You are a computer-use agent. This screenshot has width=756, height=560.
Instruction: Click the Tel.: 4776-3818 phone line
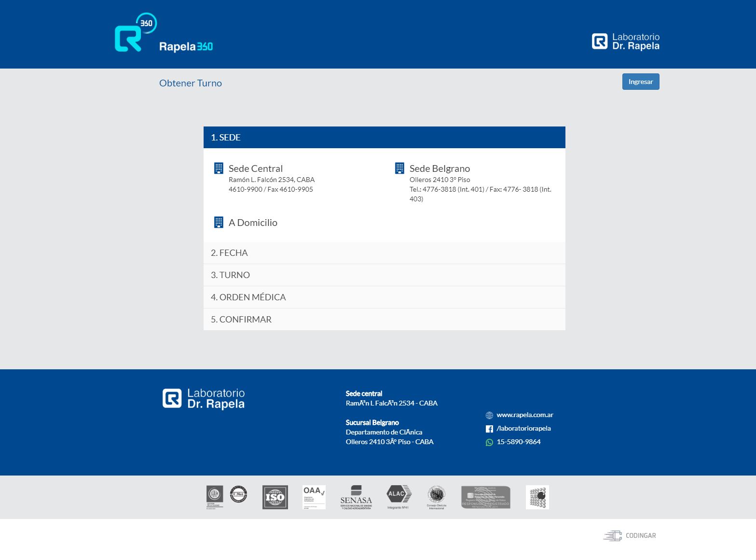pyautogui.click(x=481, y=194)
